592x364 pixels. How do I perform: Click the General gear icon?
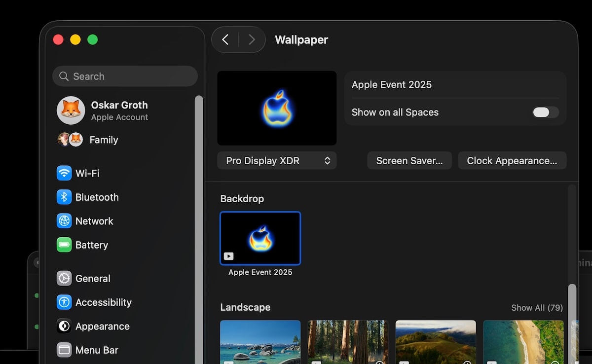tap(64, 278)
